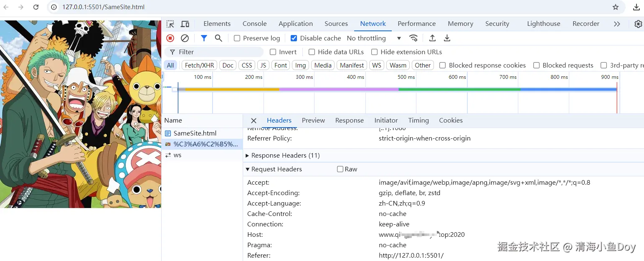Open the No throttling dropdown
644x261 pixels.
374,38
